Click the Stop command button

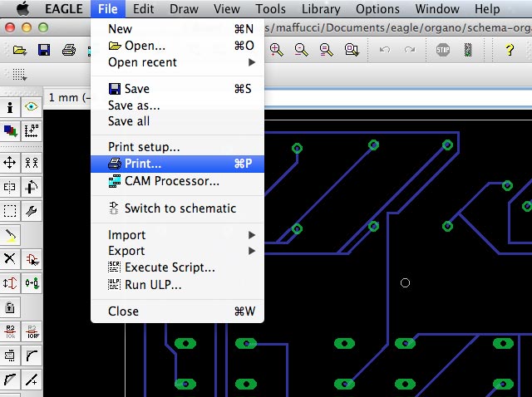(443, 51)
